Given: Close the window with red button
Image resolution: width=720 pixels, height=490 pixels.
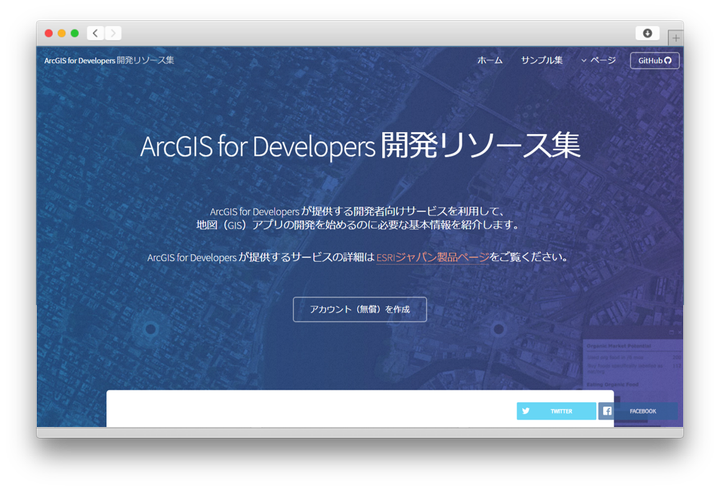Looking at the screenshot, I should coord(49,33).
